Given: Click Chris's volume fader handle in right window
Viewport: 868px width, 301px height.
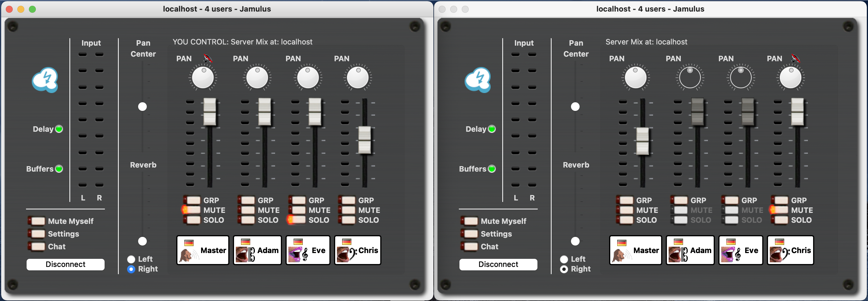Looking at the screenshot, I should click(797, 112).
